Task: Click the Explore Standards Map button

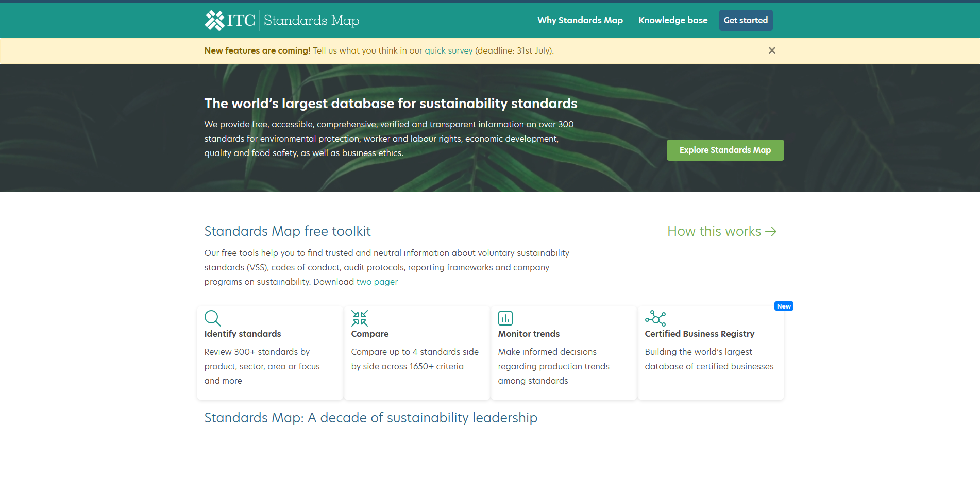Action: (725, 150)
